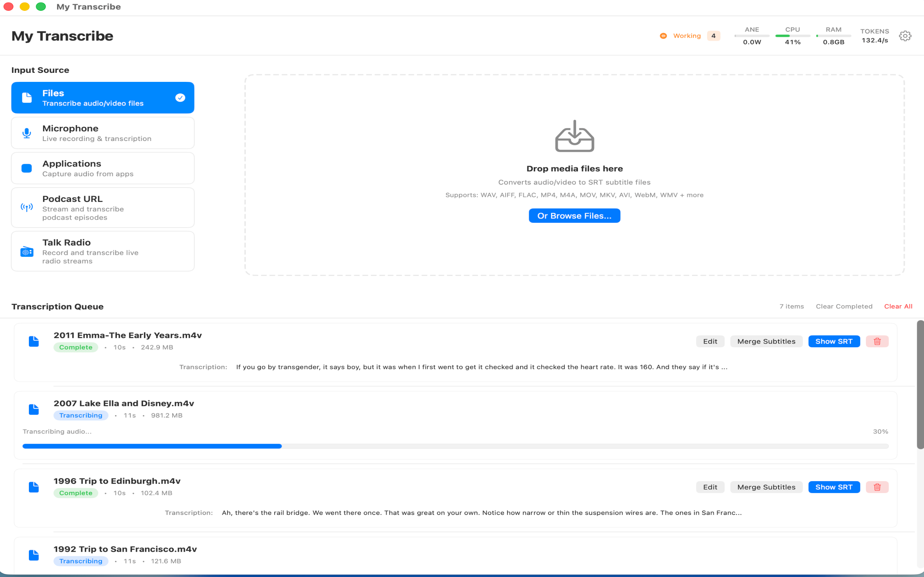Choose Talk Radio as input source
Screen dimensions: 924x577
pos(103,251)
